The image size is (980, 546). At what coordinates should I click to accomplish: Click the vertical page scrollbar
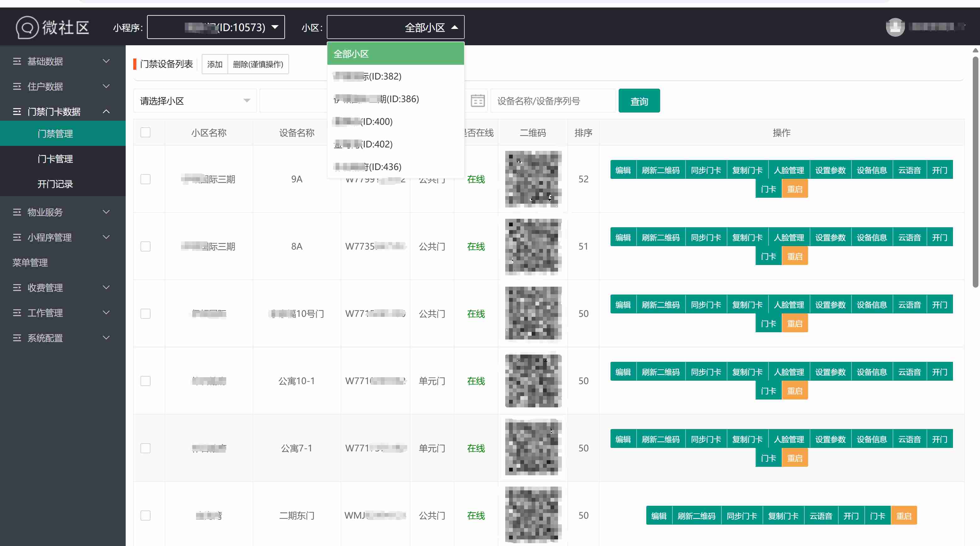[975, 171]
